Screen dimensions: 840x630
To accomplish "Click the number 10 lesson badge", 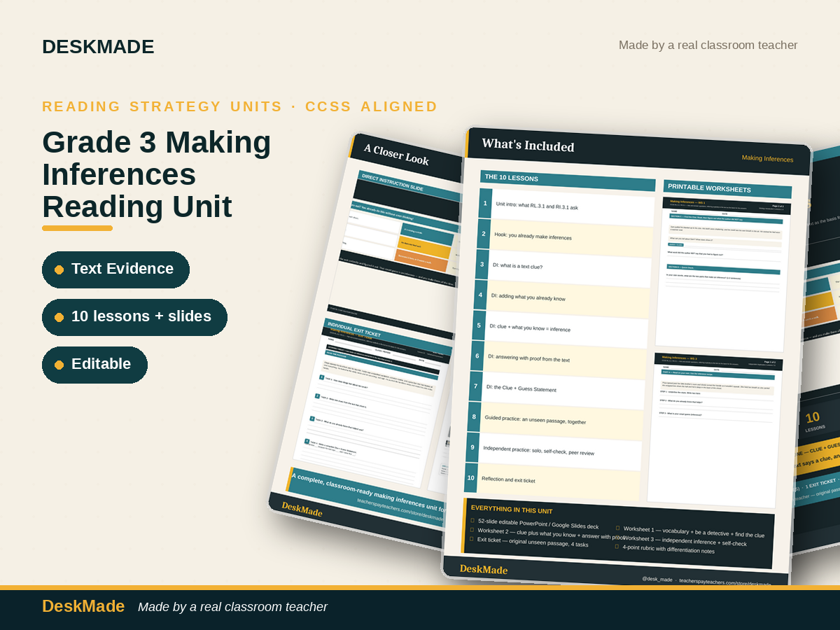I will pos(471,478).
